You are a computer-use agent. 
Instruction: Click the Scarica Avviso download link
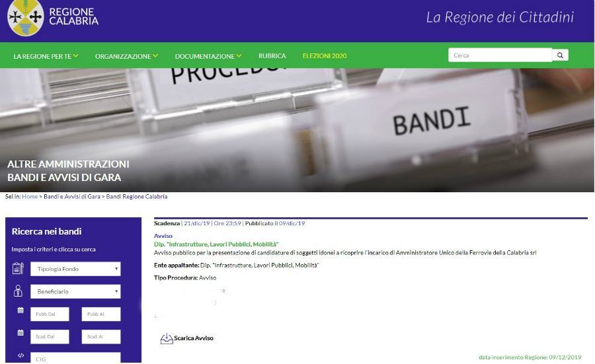click(x=194, y=338)
